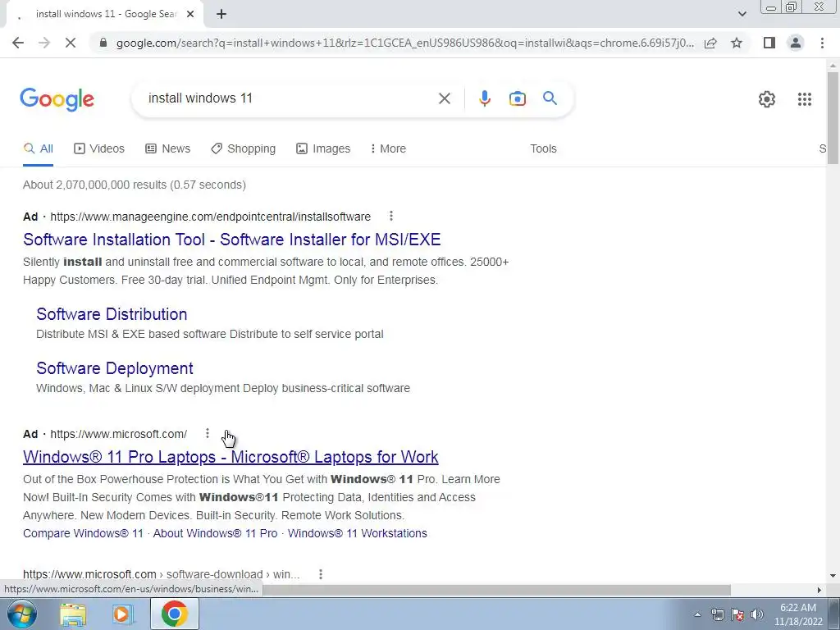The width and height of the screenshot is (840, 630).
Task: Open Software Deployment link
Action: tap(115, 368)
